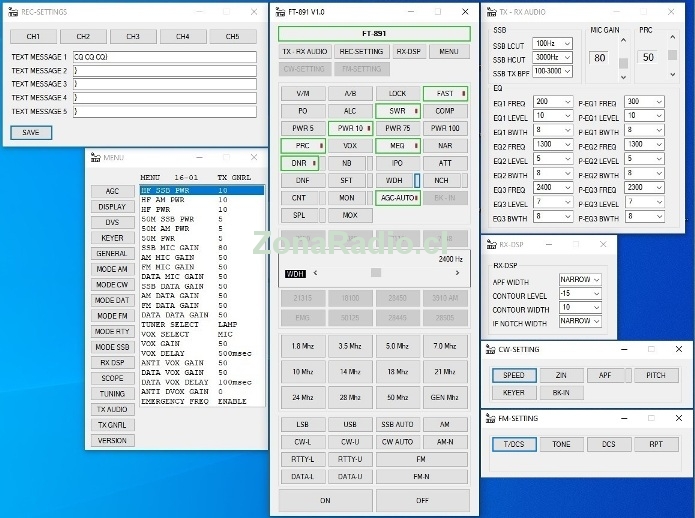This screenshot has width=695, height=518.
Task: Select the VOX DELAY menu row
Action: 202,353
